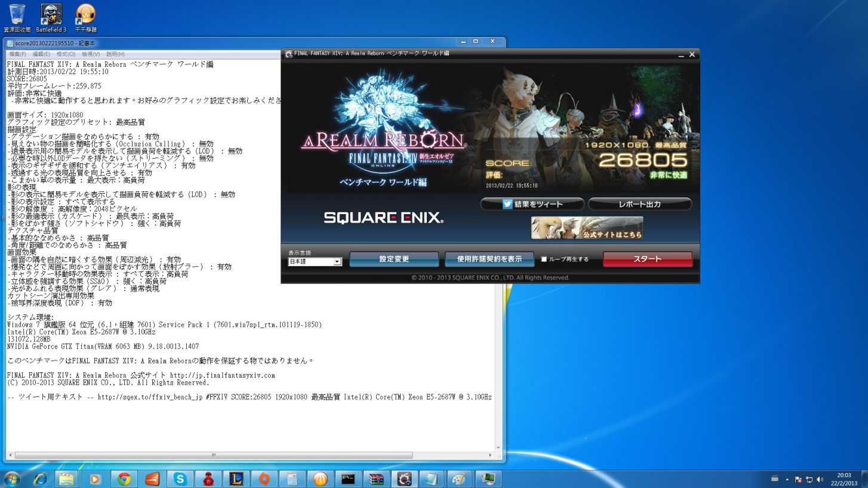Image resolution: width=868 pixels, height=488 pixels.
Task: Open Skype from the taskbar
Action: (x=180, y=479)
